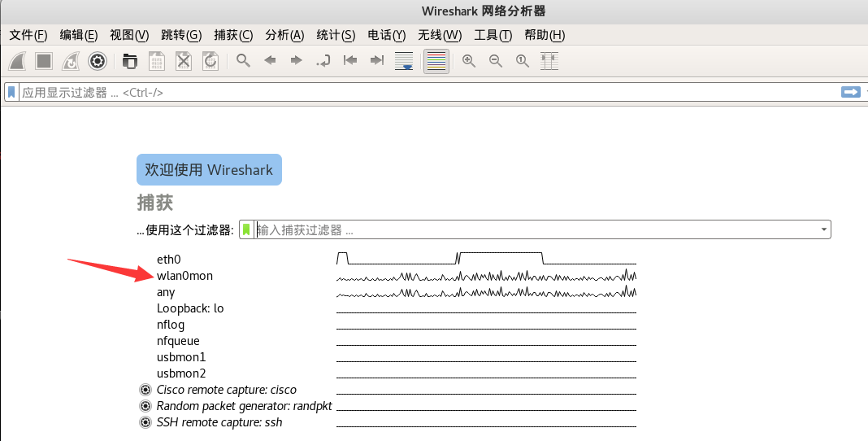Open capture options gear icon
Screen dimensions: 868x441
click(x=98, y=61)
